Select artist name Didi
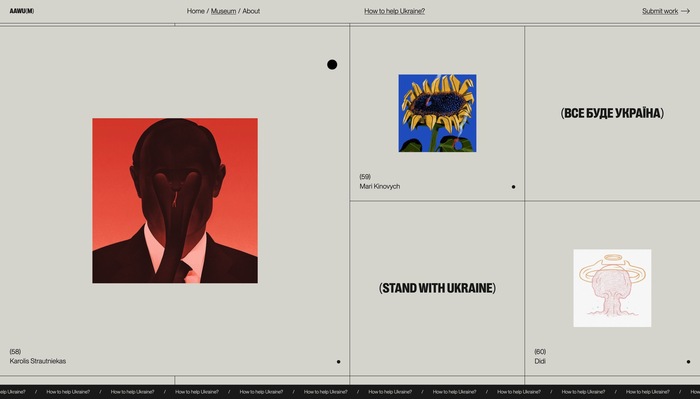 540,361
